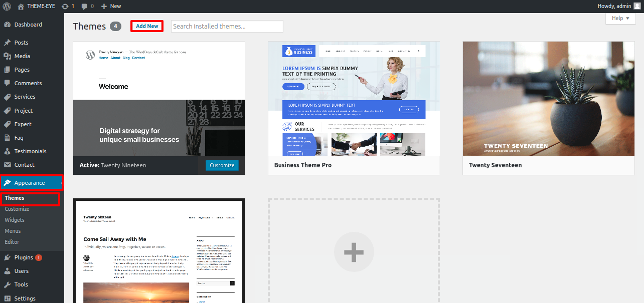Screen dimensions: 644x303
Task: Click the Faq document icon
Action: (x=7, y=138)
